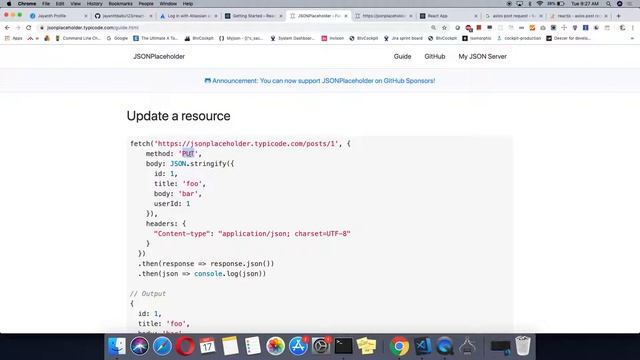Viewport: 640px width, 360px height.
Task: Open the Photos app in dock
Action: point(276,346)
